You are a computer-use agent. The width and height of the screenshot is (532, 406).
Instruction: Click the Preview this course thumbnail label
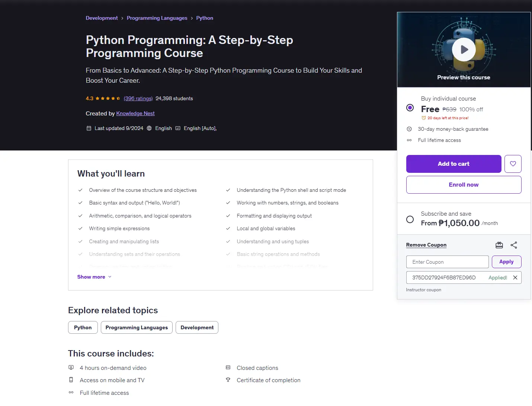coord(464,77)
